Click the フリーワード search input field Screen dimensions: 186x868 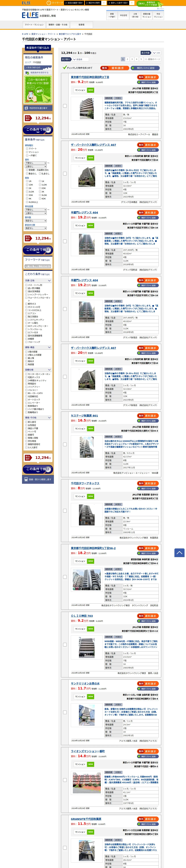click(x=38, y=266)
